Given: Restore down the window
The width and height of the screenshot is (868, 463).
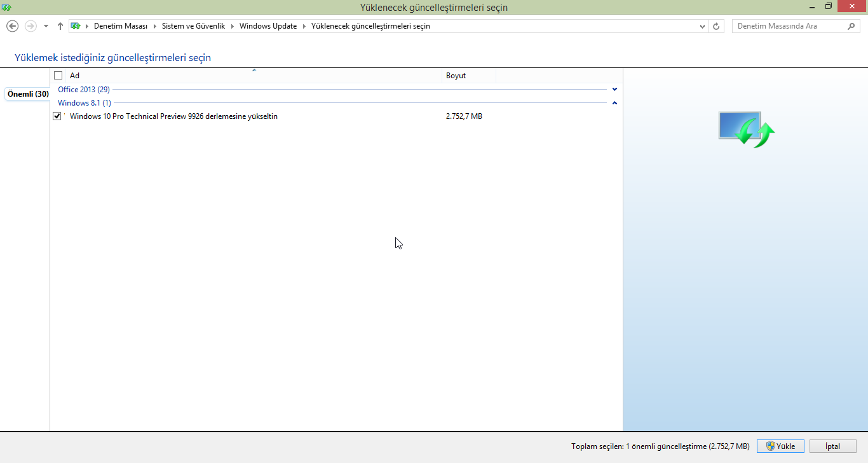Looking at the screenshot, I should pyautogui.click(x=829, y=6).
